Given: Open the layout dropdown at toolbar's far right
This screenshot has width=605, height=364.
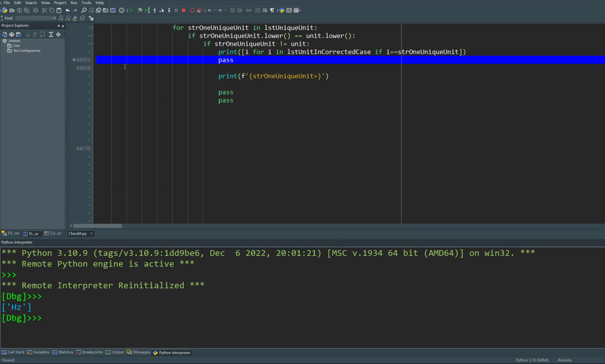Looking at the screenshot, I should tap(297, 10).
